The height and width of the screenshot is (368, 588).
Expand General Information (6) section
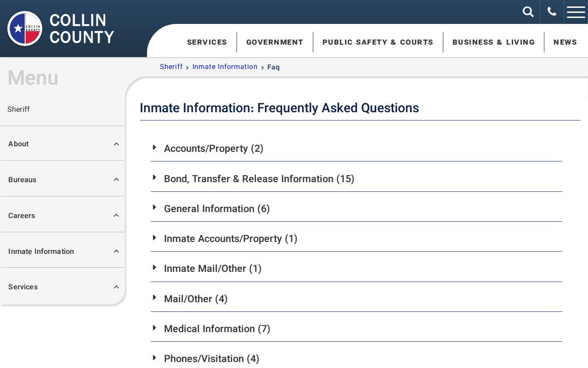coord(356,209)
